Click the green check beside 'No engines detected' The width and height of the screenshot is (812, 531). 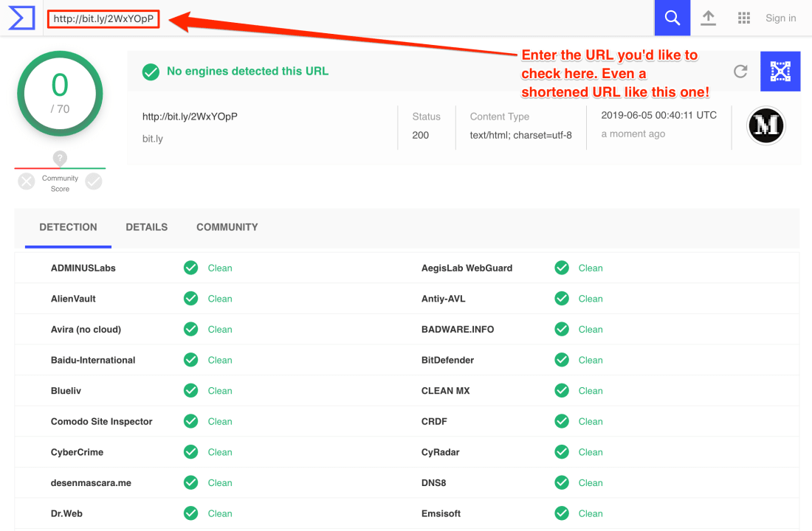pos(151,72)
